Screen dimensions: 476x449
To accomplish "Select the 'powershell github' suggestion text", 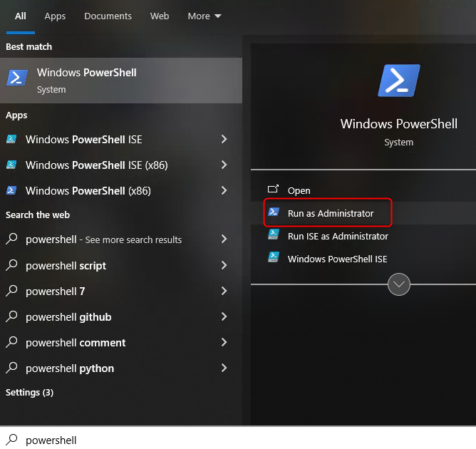I will (68, 317).
